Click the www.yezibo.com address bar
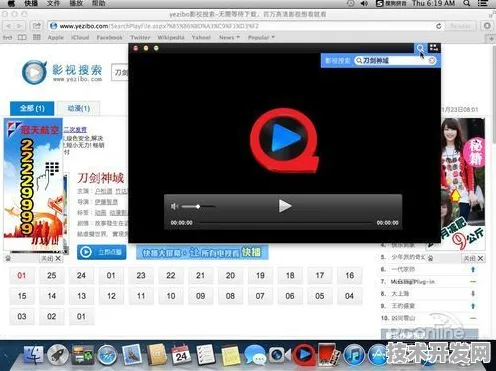The width and height of the screenshot is (496, 371). pyautogui.click(x=246, y=26)
